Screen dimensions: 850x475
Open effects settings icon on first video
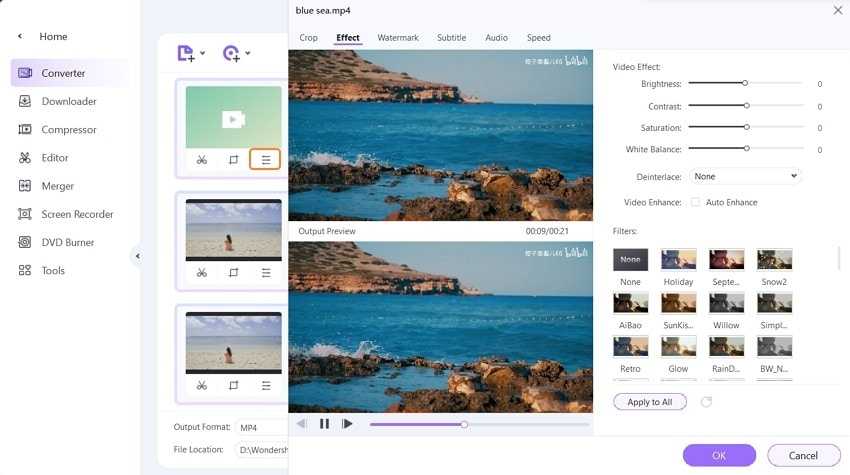(265, 160)
